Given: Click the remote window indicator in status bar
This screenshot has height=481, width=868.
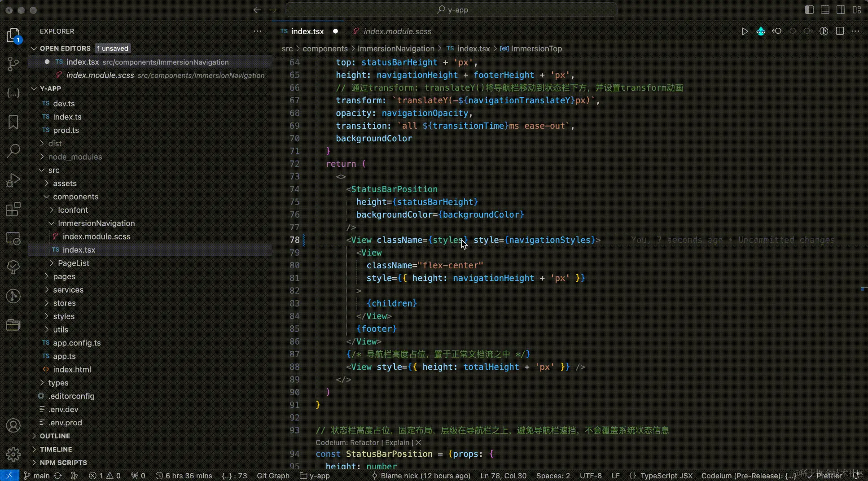Looking at the screenshot, I should pyautogui.click(x=9, y=476).
